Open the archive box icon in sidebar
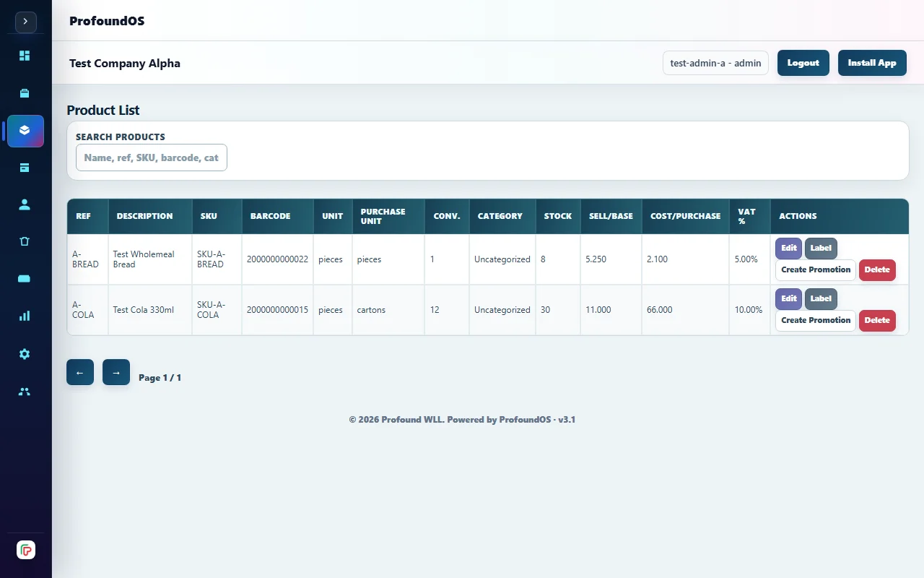924x578 pixels. [25, 168]
